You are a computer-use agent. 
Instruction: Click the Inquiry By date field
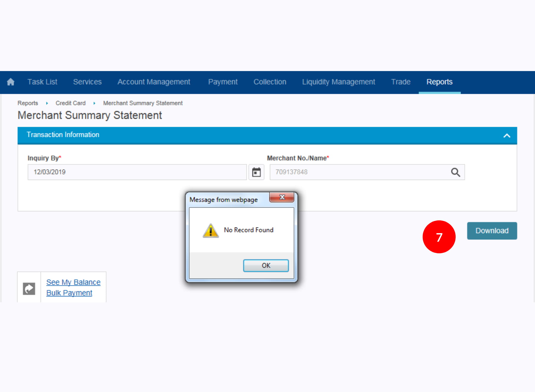click(137, 172)
